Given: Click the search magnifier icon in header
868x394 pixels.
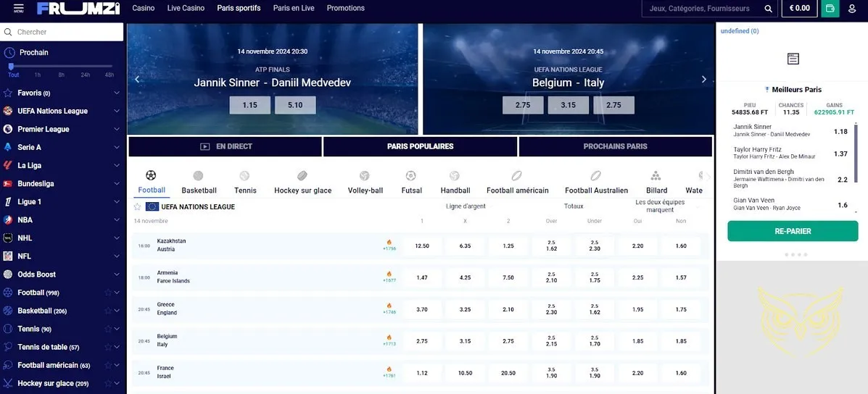Looking at the screenshot, I should [769, 9].
